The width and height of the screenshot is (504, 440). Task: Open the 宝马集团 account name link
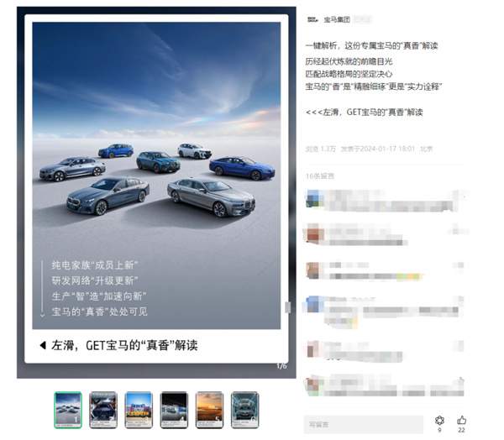coord(337,20)
